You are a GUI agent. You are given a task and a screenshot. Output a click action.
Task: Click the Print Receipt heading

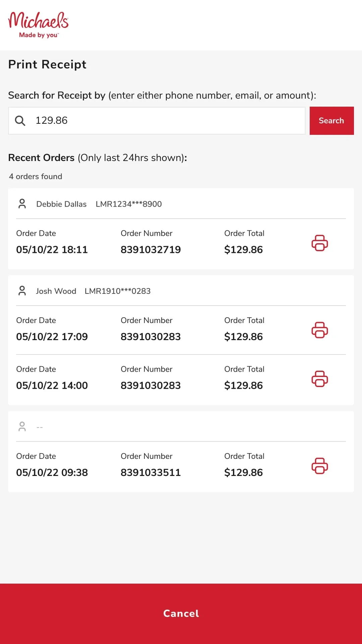[x=47, y=64]
